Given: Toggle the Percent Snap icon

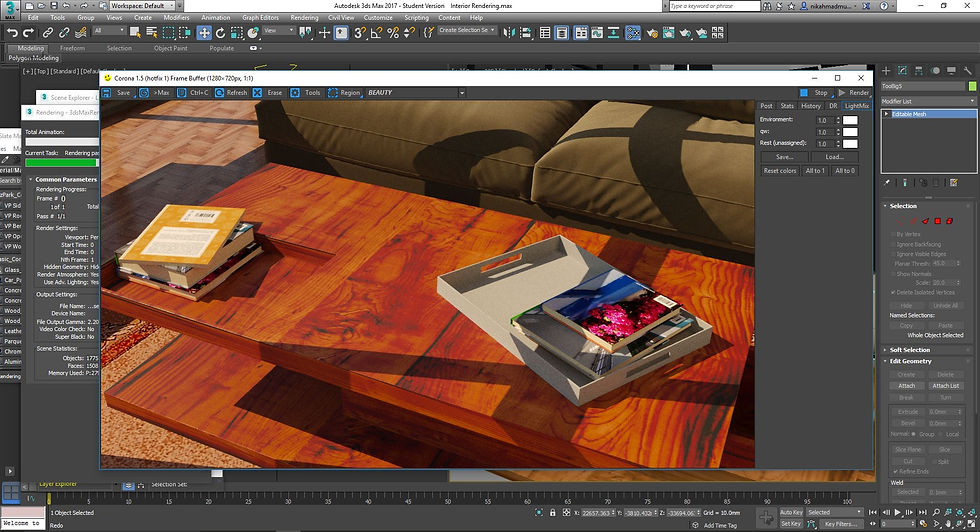Looking at the screenshot, I should 393,33.
